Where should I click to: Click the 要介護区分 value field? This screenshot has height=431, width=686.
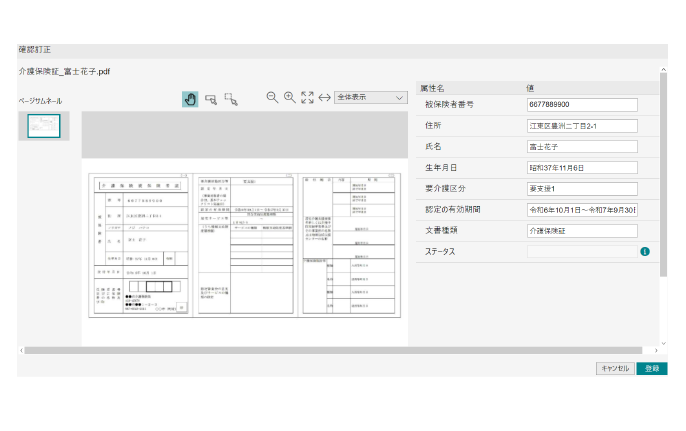pyautogui.click(x=582, y=189)
